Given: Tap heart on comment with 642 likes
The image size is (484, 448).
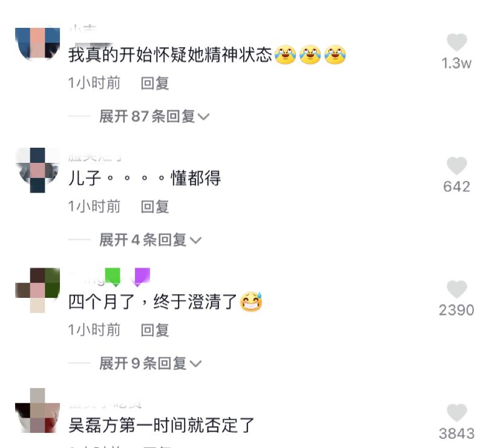Looking at the screenshot, I should coord(457,166).
